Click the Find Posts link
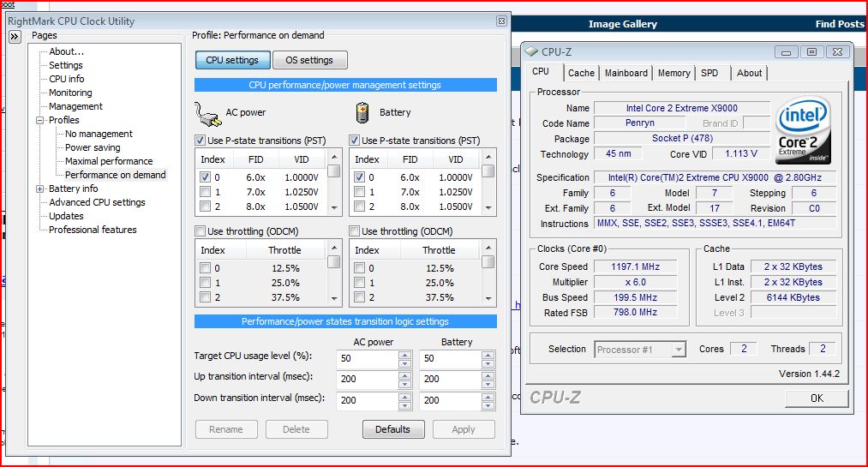 pyautogui.click(x=839, y=24)
